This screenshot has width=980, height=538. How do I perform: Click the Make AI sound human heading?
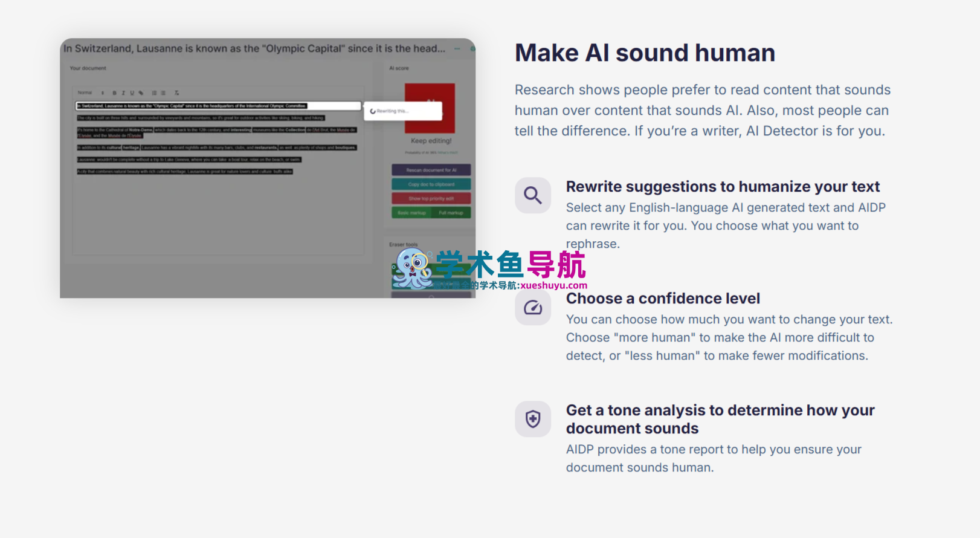[645, 53]
